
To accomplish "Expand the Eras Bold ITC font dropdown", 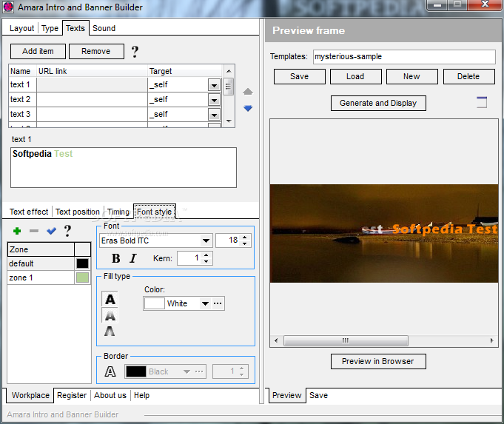I will point(206,240).
